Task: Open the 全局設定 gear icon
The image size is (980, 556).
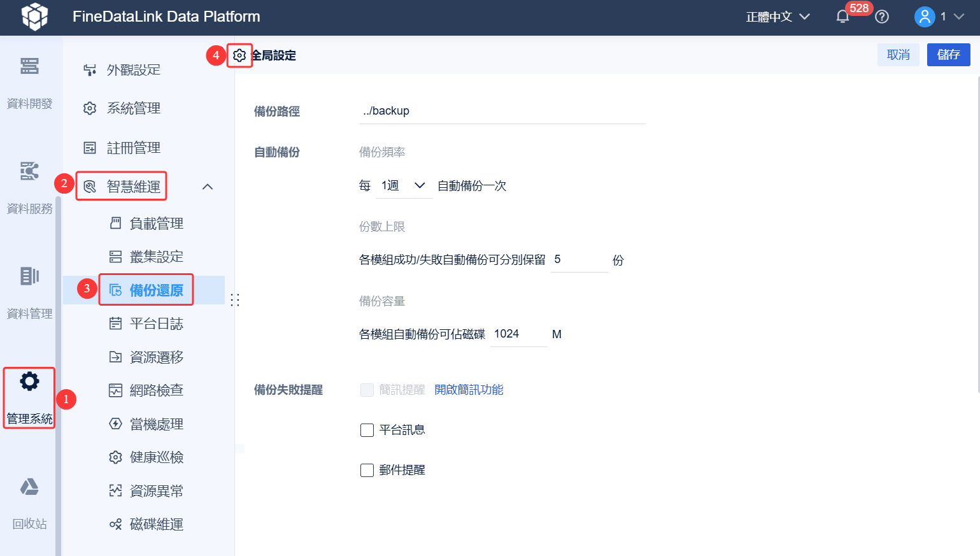Action: click(239, 55)
